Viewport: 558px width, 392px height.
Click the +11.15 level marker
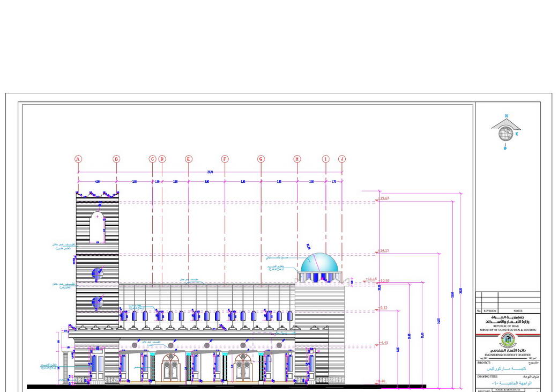(x=371, y=279)
